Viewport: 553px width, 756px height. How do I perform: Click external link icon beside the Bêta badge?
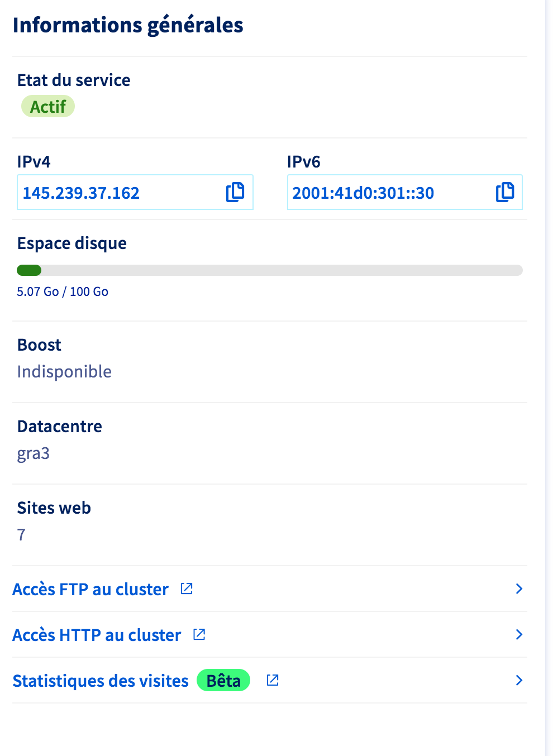click(273, 680)
